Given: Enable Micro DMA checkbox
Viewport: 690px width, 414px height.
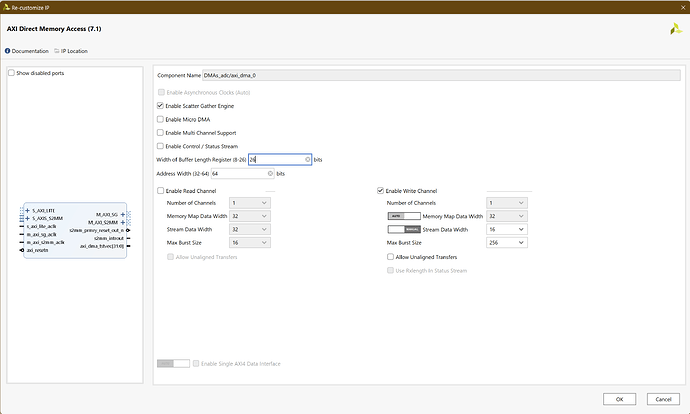Looking at the screenshot, I should [160, 119].
